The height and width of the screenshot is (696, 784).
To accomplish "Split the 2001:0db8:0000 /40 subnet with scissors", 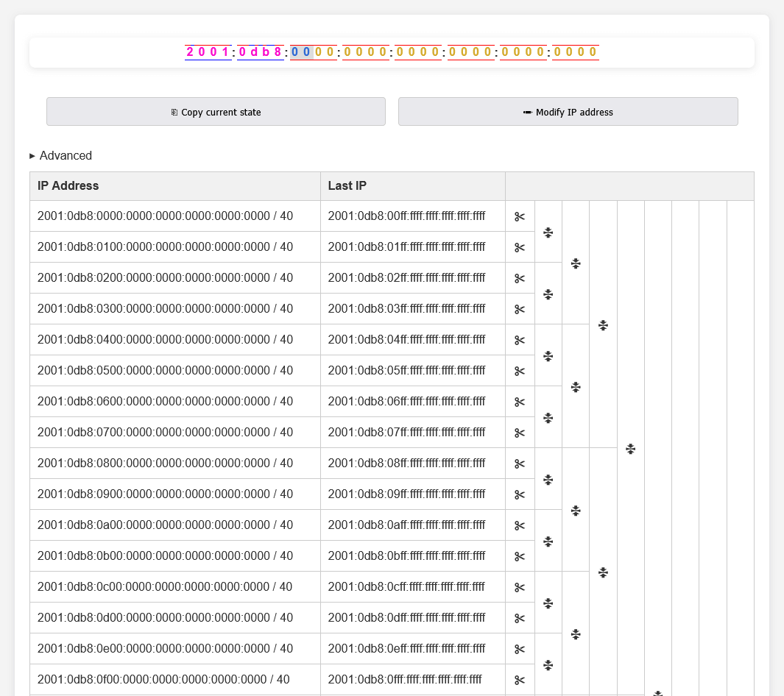I will (520, 216).
